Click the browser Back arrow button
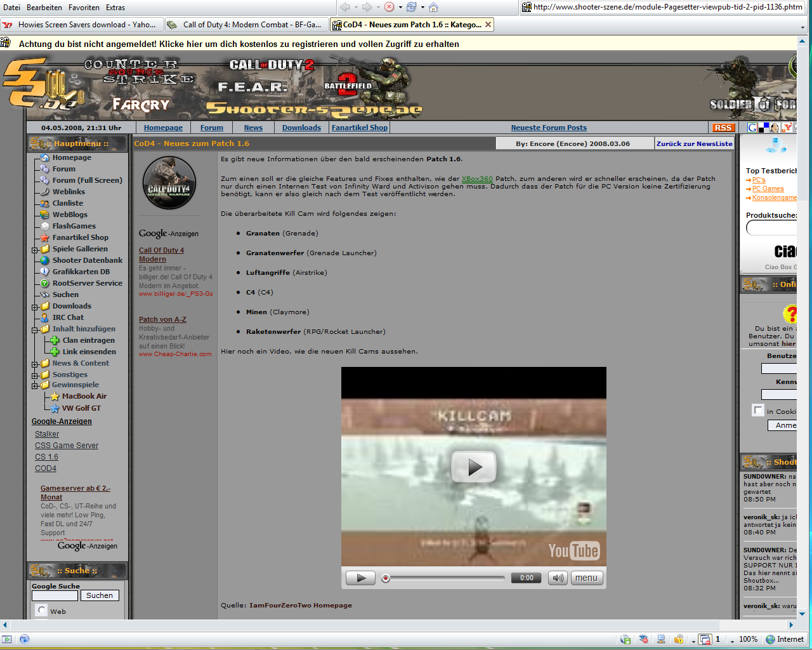 pyautogui.click(x=346, y=7)
